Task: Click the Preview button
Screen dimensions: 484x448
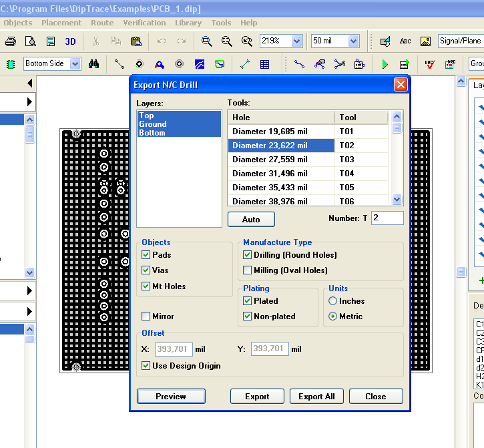Action: pyautogui.click(x=171, y=396)
